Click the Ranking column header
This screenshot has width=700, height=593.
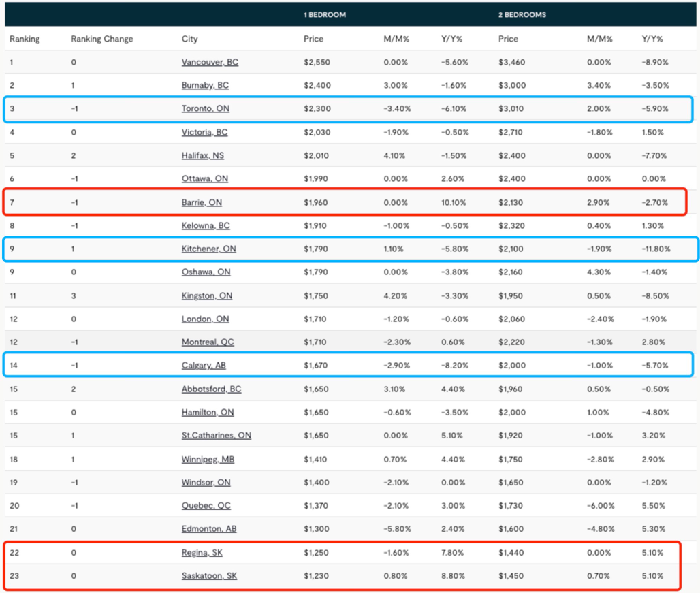[25, 39]
